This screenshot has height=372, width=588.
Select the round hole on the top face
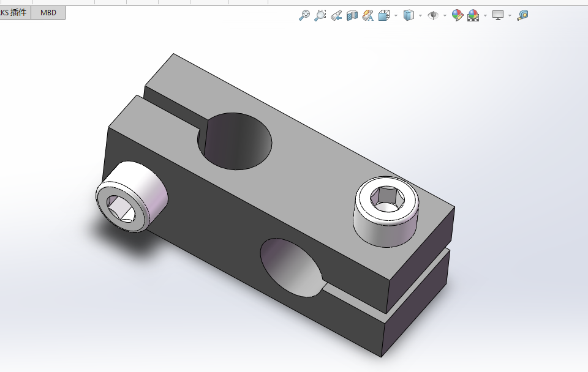[x=235, y=141]
